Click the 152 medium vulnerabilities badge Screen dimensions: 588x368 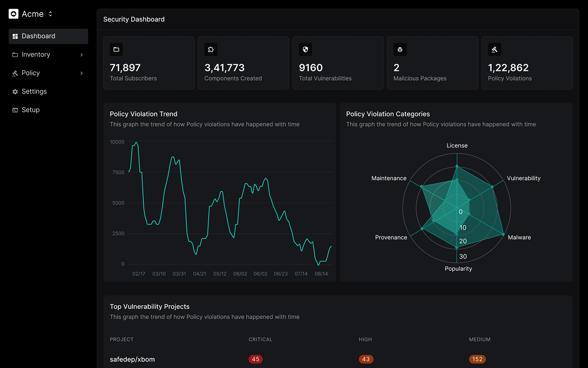pos(477,359)
